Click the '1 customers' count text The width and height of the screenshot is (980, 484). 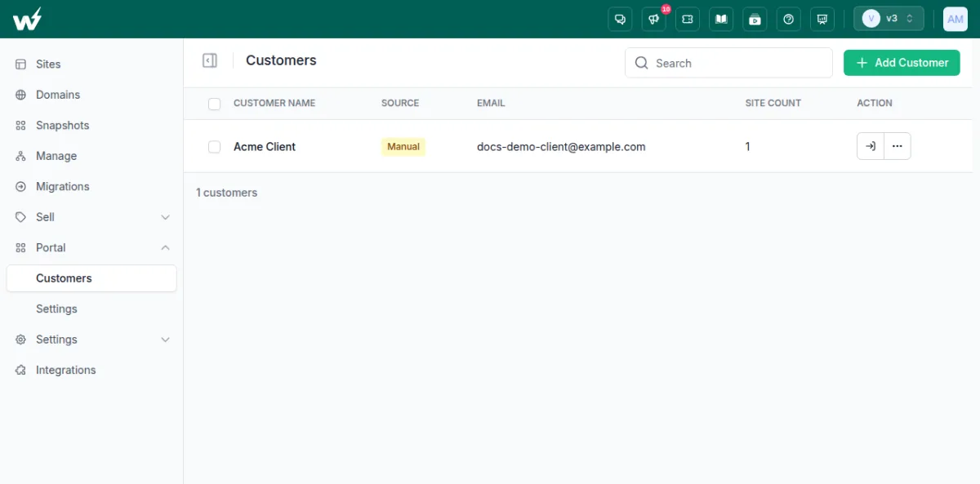pos(226,193)
